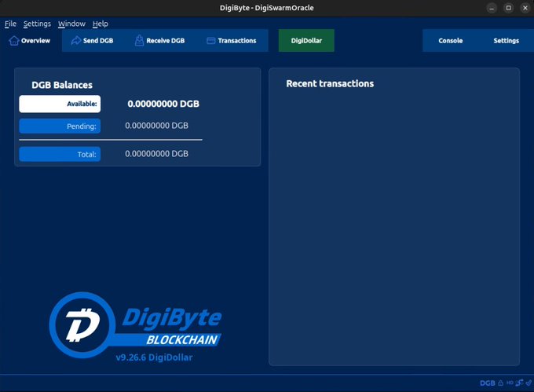Click the wallet encryption lock icon in status bar

click(x=501, y=383)
